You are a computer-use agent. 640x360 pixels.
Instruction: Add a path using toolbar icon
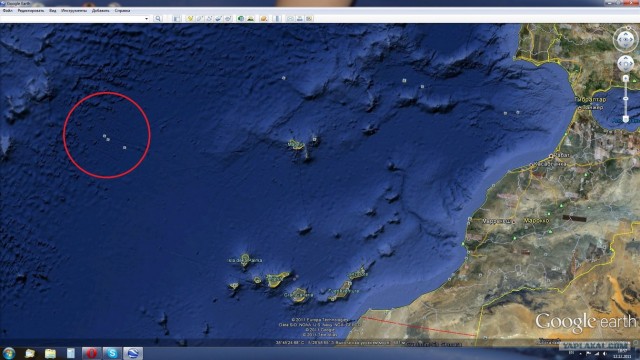pyautogui.click(x=209, y=18)
